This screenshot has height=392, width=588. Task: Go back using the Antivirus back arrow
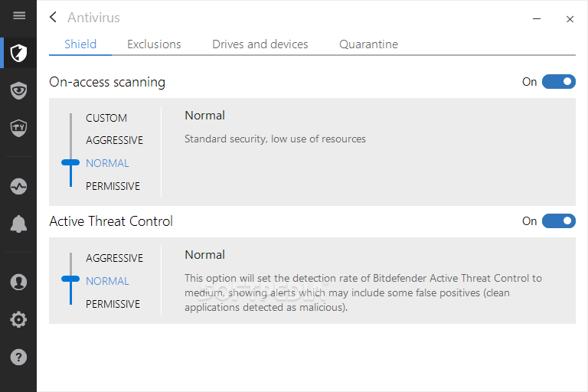coord(53,18)
